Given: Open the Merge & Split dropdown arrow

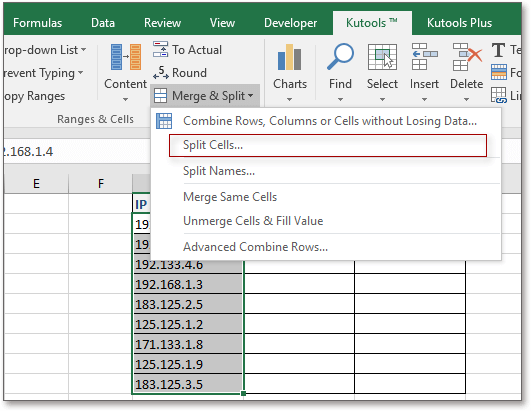Looking at the screenshot, I should pyautogui.click(x=251, y=96).
